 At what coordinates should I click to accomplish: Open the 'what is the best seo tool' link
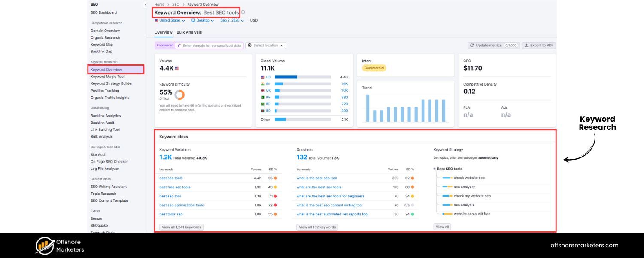point(317,178)
